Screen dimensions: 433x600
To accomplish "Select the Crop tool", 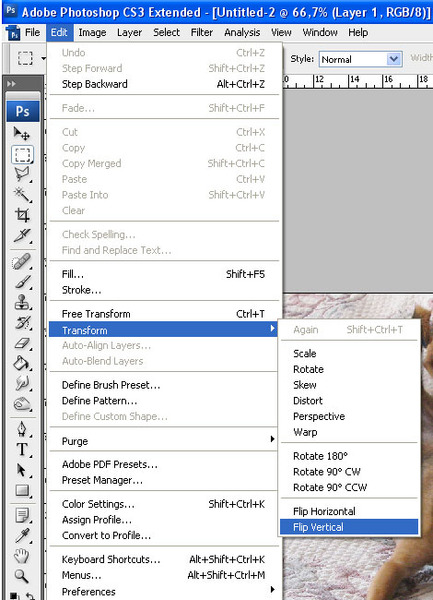I will [x=22, y=215].
